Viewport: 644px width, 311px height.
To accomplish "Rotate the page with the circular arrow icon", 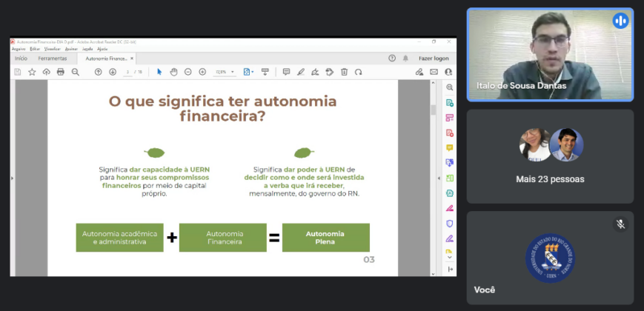I will pos(359,72).
